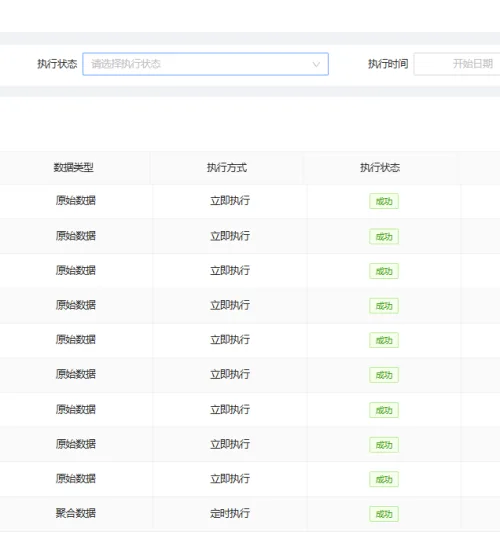The image size is (500, 550).
Task: Click the second row's 成功 status tag
Action: click(x=384, y=236)
